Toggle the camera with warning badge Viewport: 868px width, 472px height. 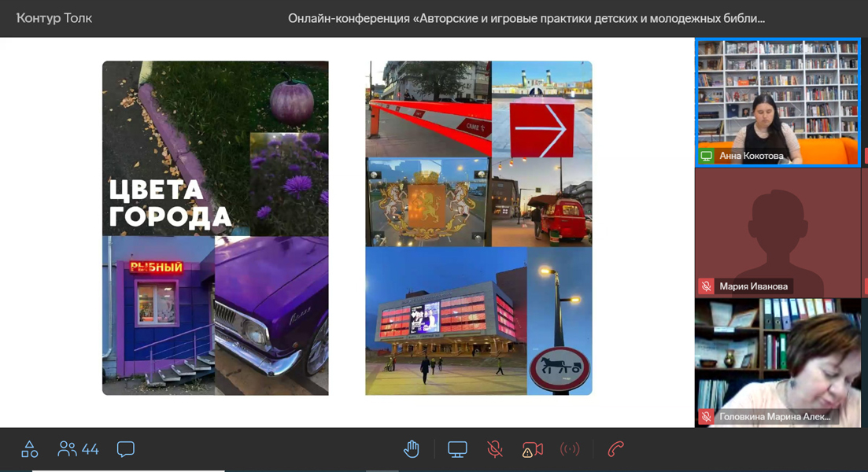[x=533, y=449]
